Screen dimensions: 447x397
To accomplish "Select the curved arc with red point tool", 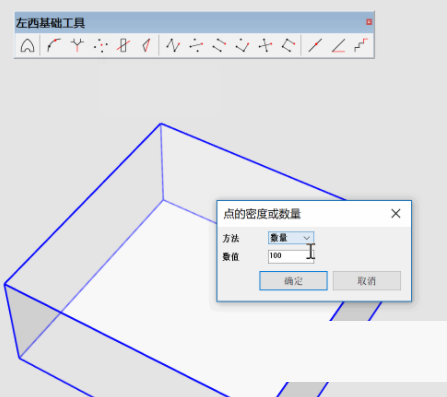I will pyautogui.click(x=54, y=45).
